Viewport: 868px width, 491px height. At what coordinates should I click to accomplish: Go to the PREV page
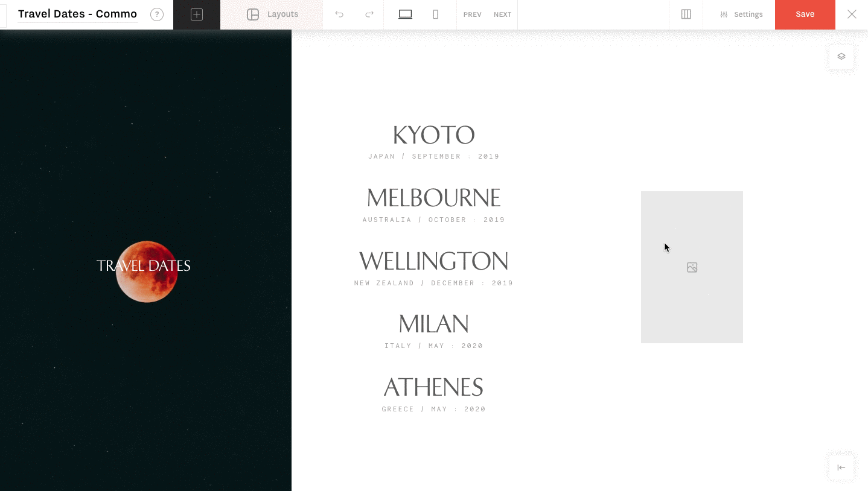[473, 14]
